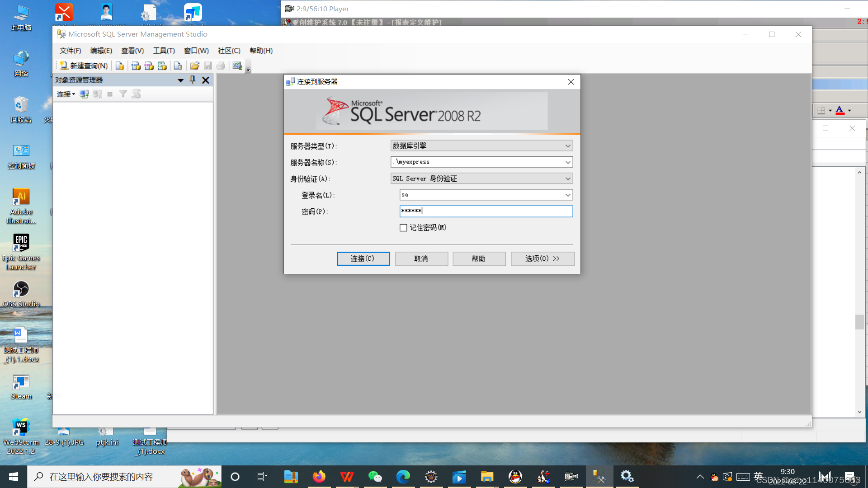
Task: Close the Object Explorer (对象资源管理器) panel
Action: pos(206,80)
